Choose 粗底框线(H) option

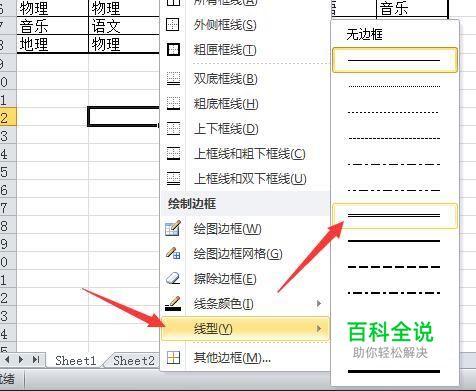tap(244, 104)
